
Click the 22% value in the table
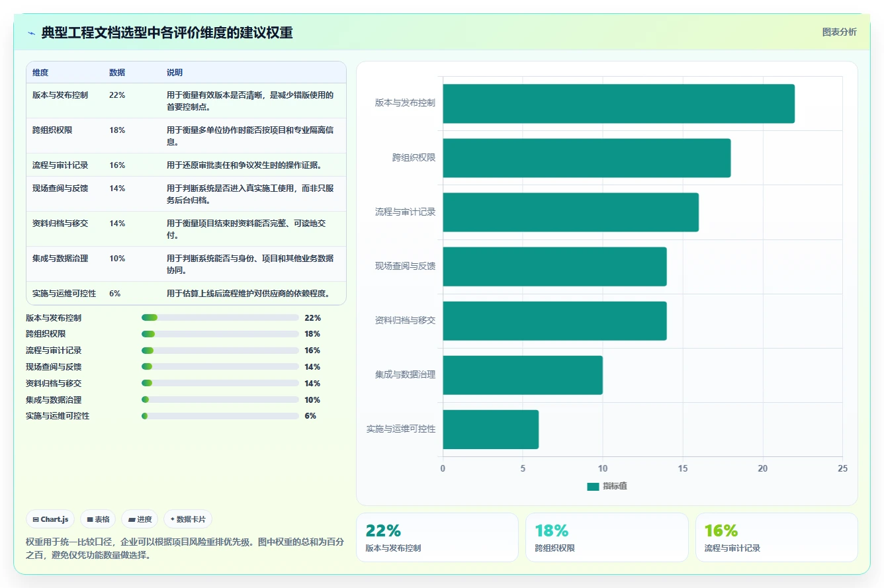point(117,95)
